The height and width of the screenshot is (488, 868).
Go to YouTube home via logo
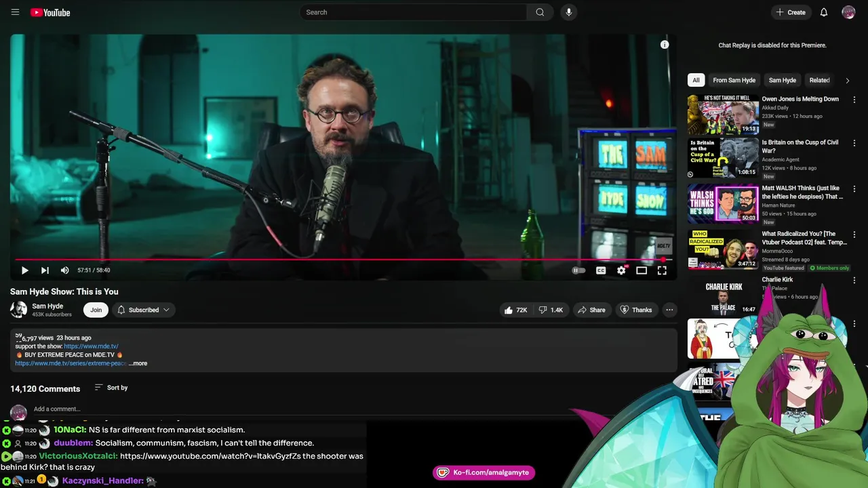click(50, 12)
